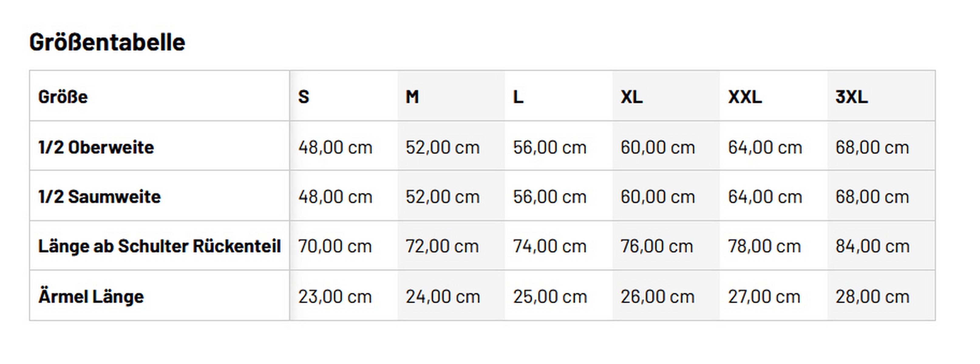
Task: Select the 84,00 cm length cell
Action: pos(872,246)
